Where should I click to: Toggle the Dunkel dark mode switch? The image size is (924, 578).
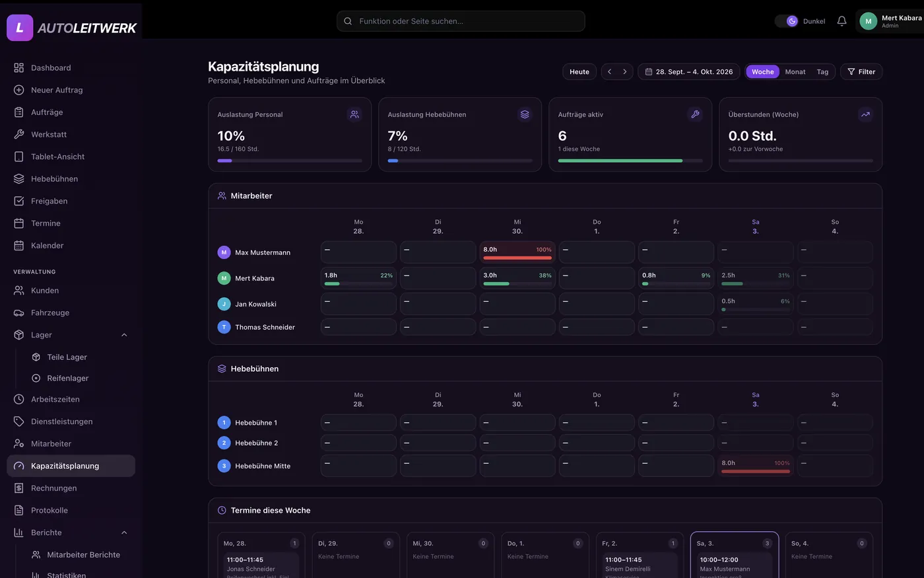(787, 21)
